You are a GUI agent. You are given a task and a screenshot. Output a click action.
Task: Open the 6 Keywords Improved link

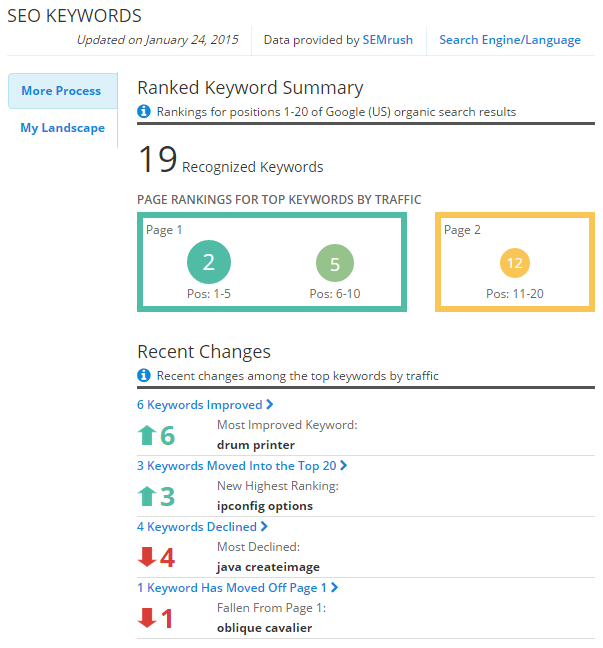[200, 405]
